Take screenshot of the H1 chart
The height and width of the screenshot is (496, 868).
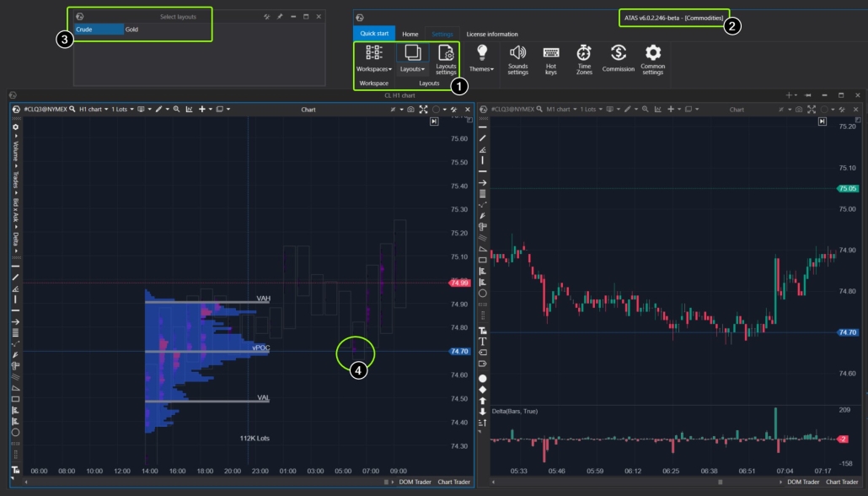tap(410, 110)
